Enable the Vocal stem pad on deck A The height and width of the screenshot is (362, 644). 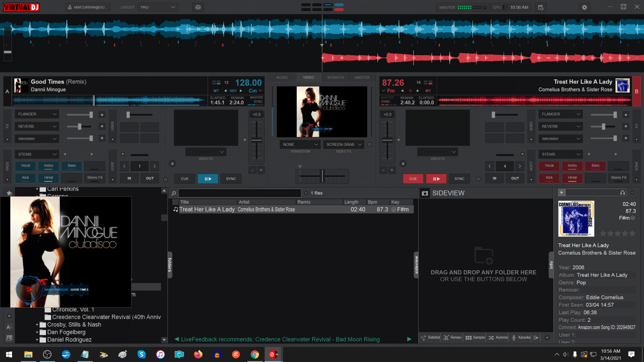point(25,166)
